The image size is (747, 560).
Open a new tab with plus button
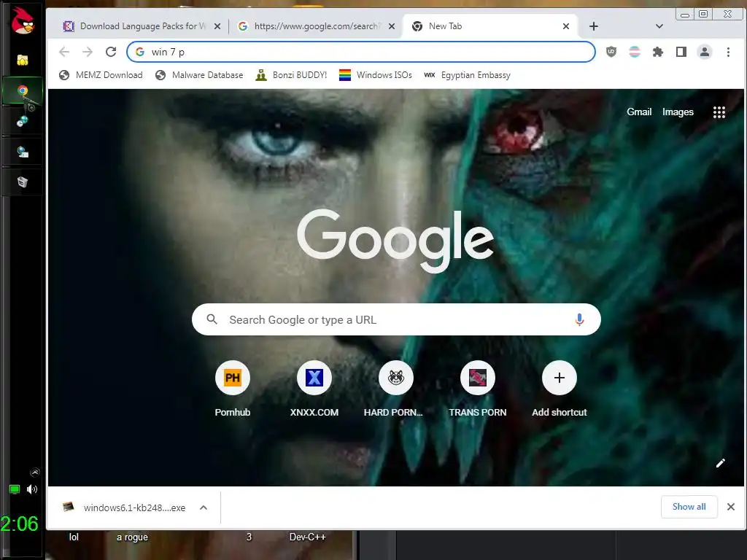pos(594,26)
